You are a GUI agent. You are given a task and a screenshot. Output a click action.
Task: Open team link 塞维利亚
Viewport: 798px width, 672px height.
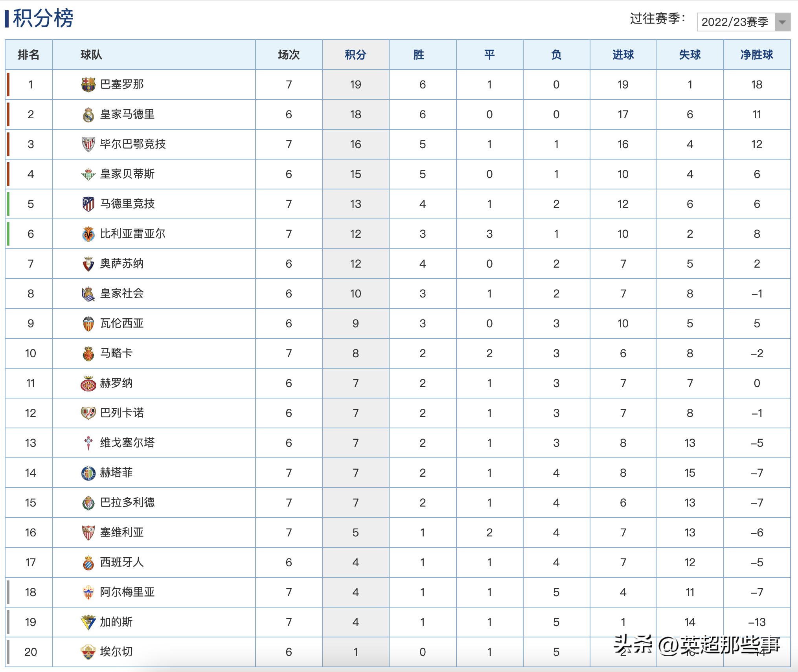(122, 532)
